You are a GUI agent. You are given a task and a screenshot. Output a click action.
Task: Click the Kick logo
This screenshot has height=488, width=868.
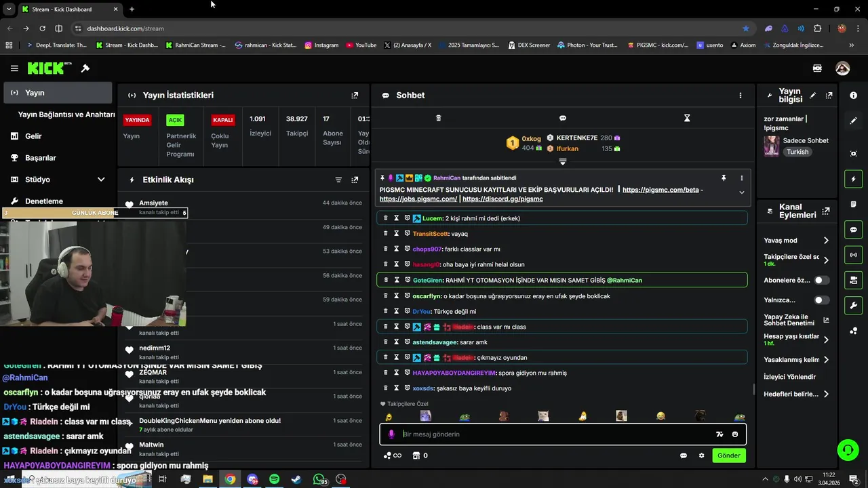coord(50,68)
